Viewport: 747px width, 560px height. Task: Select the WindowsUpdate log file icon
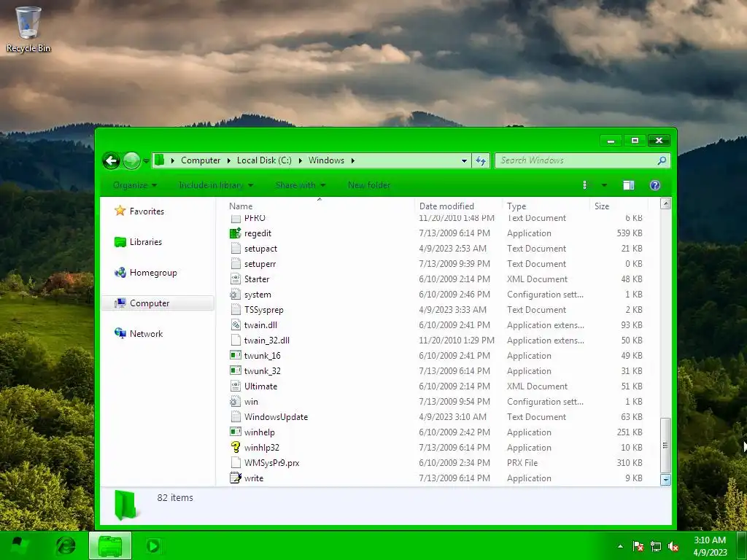[236, 416]
